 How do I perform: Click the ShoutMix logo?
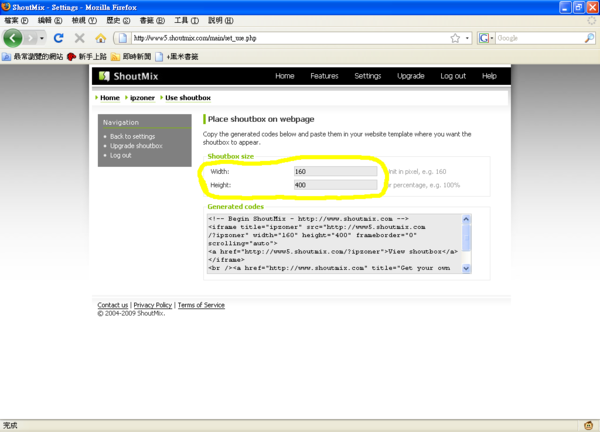tap(128, 76)
